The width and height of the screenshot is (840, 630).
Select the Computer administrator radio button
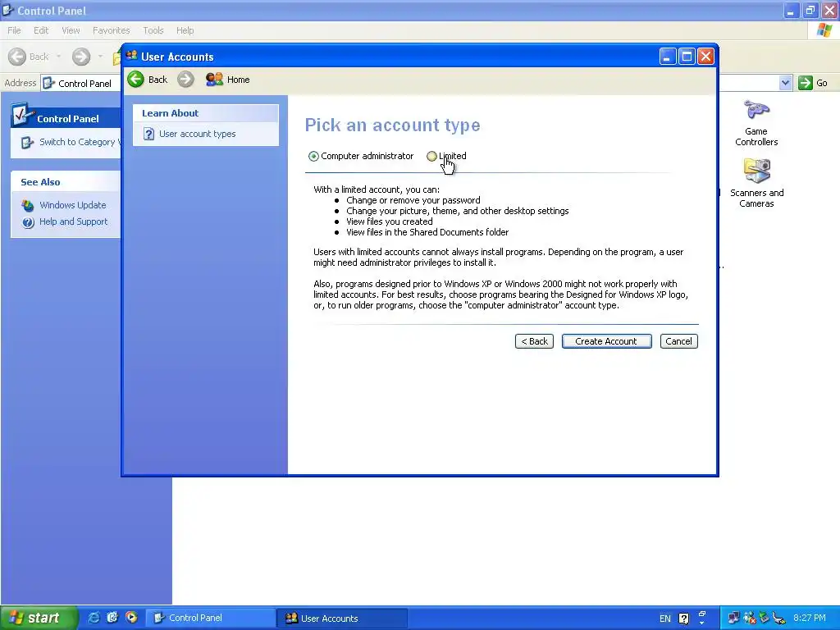pos(313,157)
